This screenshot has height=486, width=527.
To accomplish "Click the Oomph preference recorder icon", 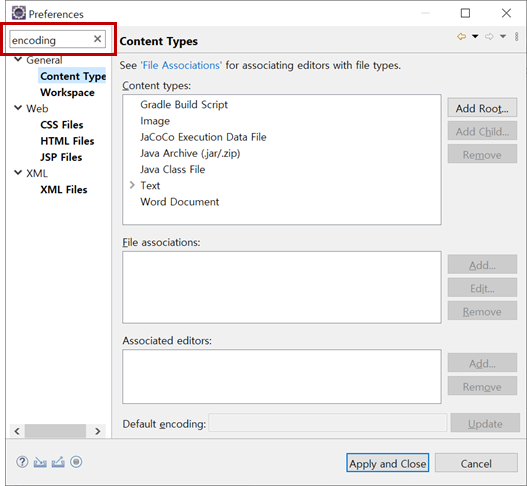I will [x=76, y=462].
